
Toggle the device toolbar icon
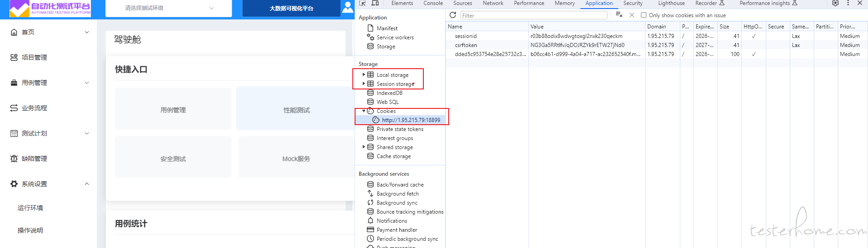[375, 3]
